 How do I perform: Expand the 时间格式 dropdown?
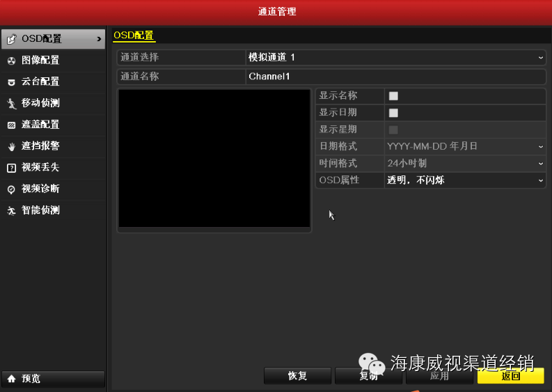point(464,163)
